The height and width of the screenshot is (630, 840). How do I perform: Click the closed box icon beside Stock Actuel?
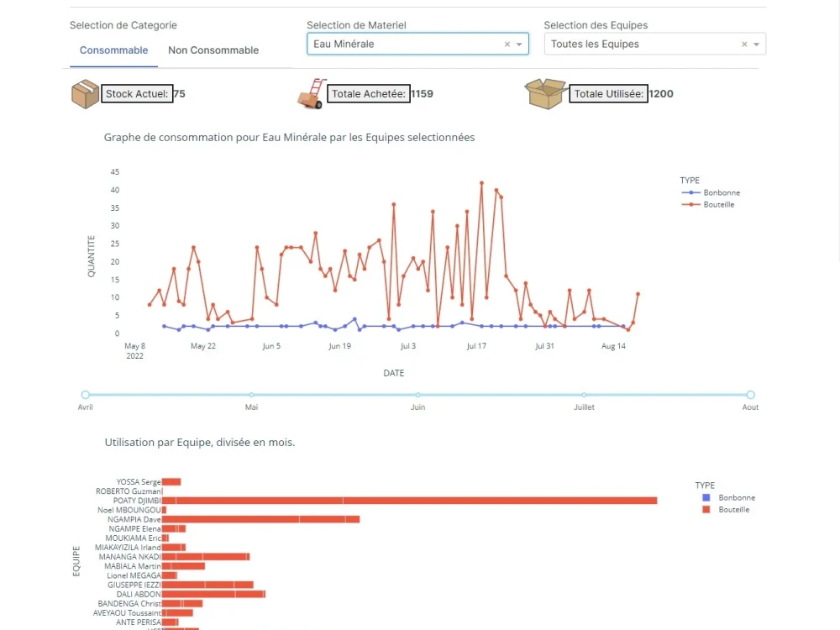point(85,93)
